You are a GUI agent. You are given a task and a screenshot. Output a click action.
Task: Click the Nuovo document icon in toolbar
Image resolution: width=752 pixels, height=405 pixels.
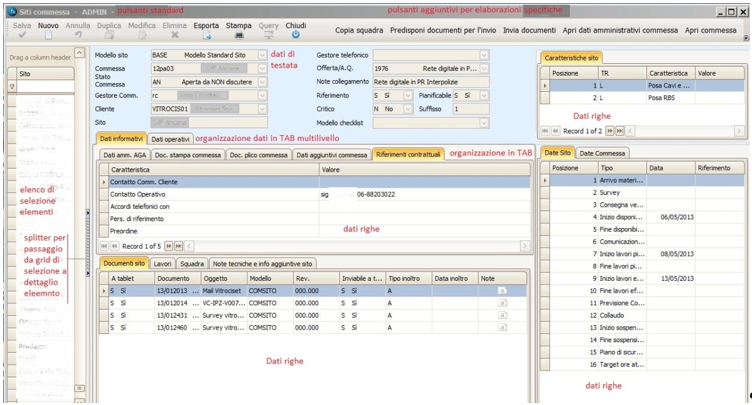[x=48, y=35]
